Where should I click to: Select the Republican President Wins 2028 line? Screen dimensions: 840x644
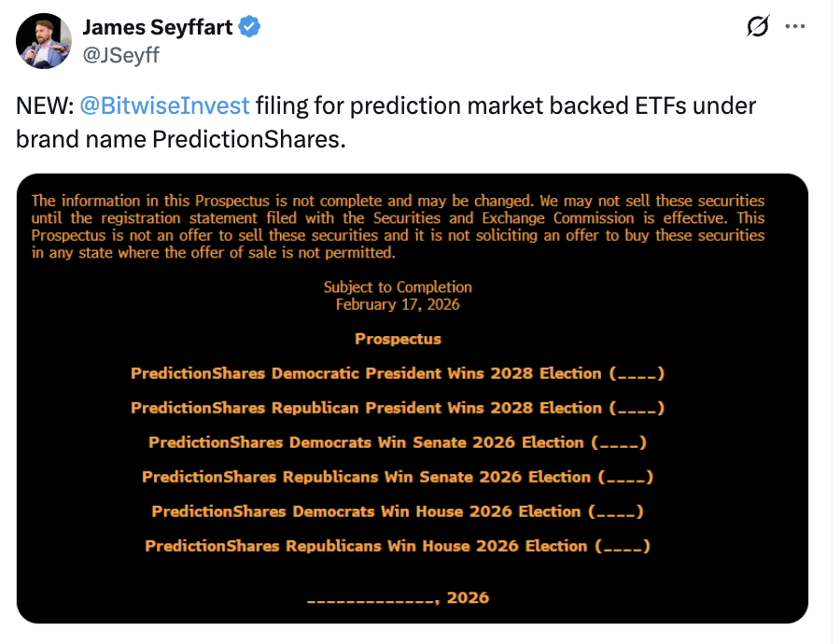click(x=398, y=408)
